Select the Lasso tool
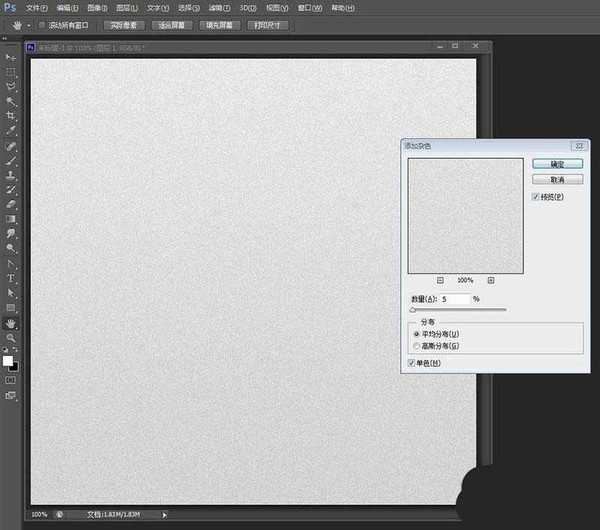 pos(12,87)
